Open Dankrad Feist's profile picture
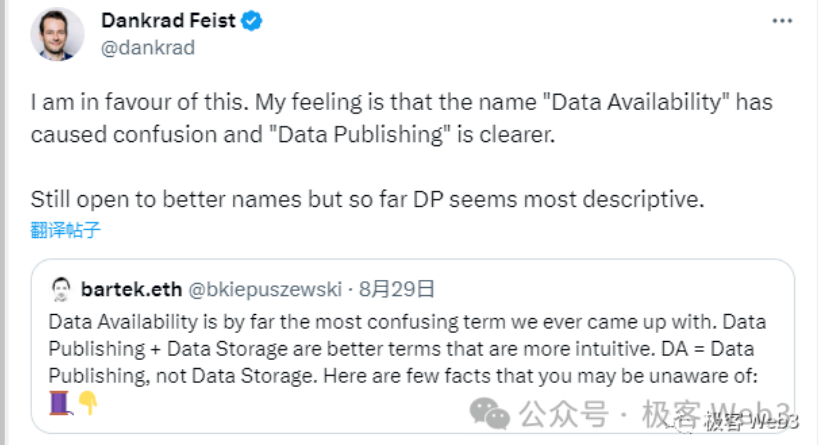The width and height of the screenshot is (819, 445). pos(58,35)
